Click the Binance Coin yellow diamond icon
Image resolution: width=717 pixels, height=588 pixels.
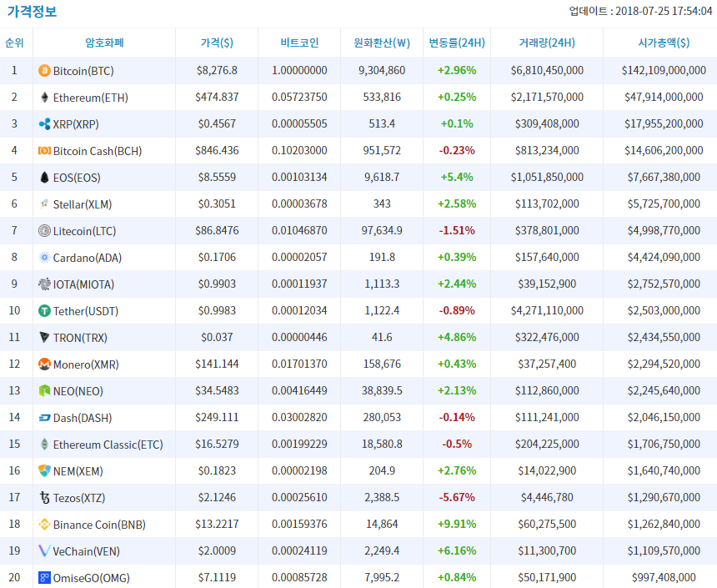pos(44,524)
